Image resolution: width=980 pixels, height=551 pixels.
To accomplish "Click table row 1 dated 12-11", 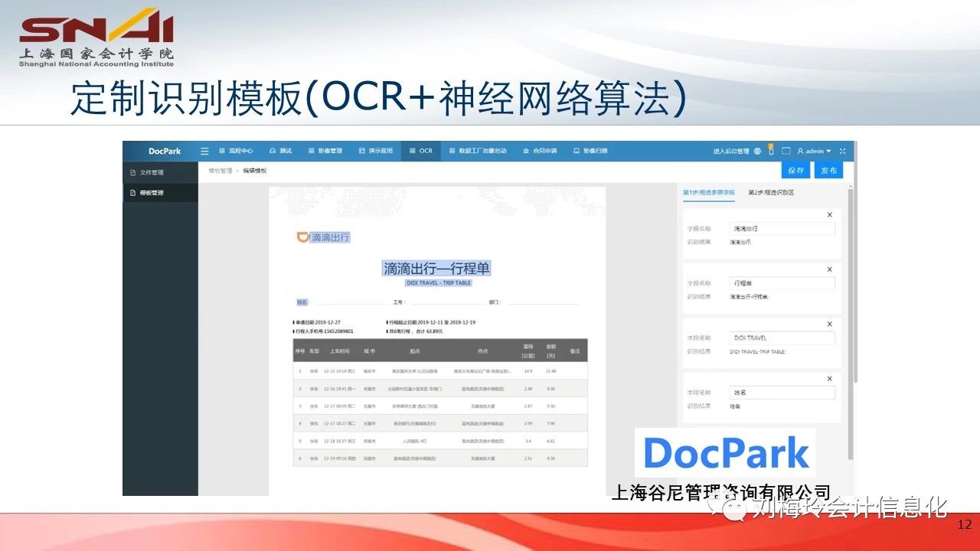I will click(x=440, y=370).
